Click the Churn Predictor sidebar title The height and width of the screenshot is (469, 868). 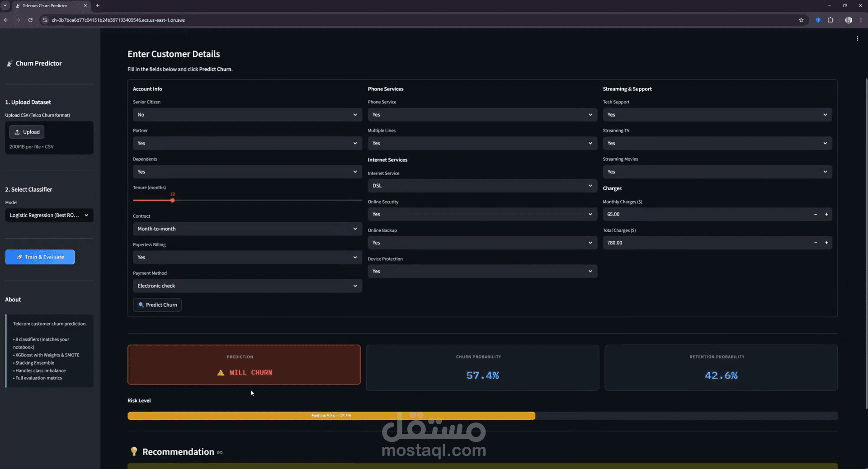pyautogui.click(x=38, y=63)
